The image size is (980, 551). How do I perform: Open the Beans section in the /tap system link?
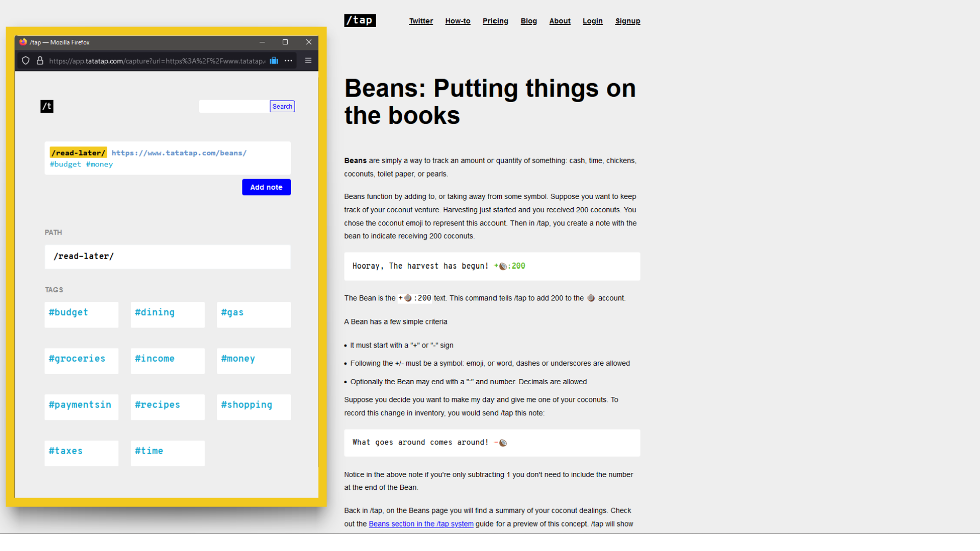421,524
